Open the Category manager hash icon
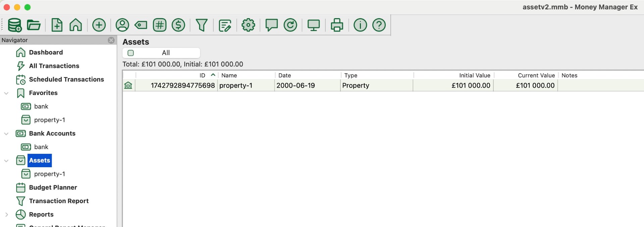Image resolution: width=644 pixels, height=227 pixels. tap(160, 25)
